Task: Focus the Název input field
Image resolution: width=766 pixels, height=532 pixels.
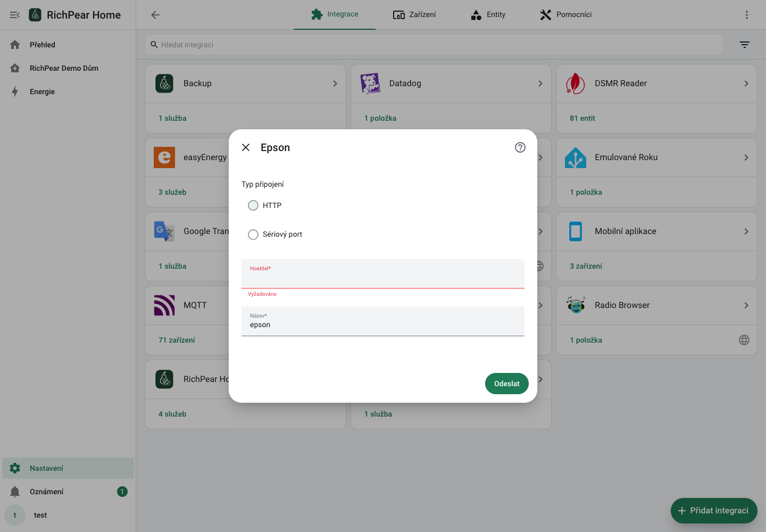Action: [383, 321]
